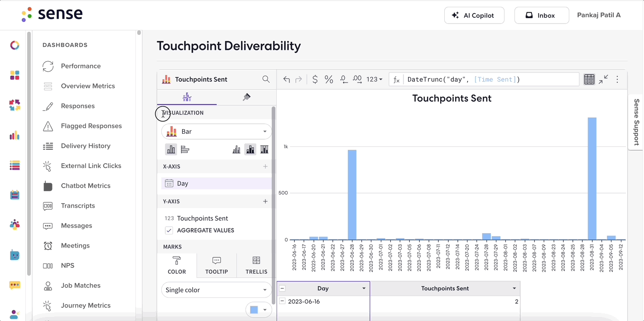Open Touchpoints Sent column header dropdown
The width and height of the screenshot is (644, 321).
pos(514,288)
